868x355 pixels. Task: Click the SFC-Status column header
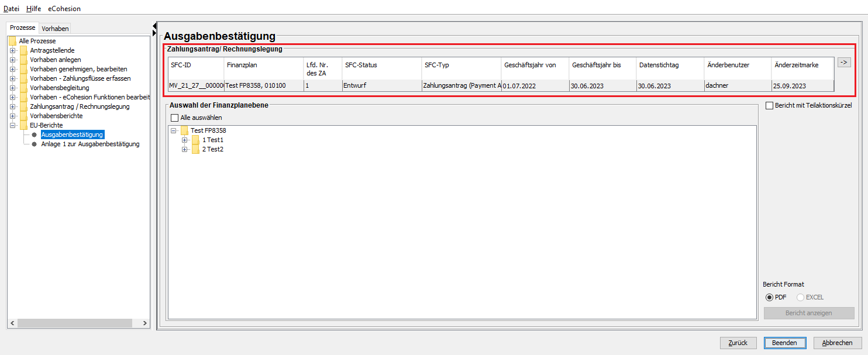pos(382,68)
